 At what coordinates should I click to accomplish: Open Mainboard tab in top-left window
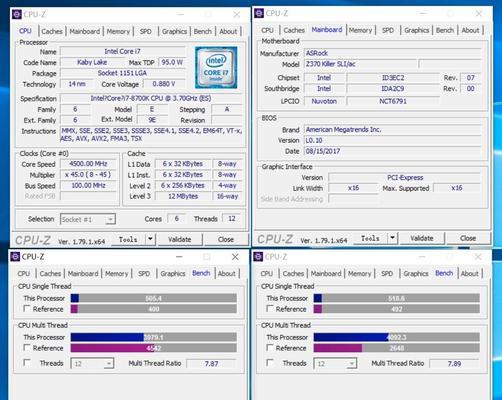click(85, 32)
